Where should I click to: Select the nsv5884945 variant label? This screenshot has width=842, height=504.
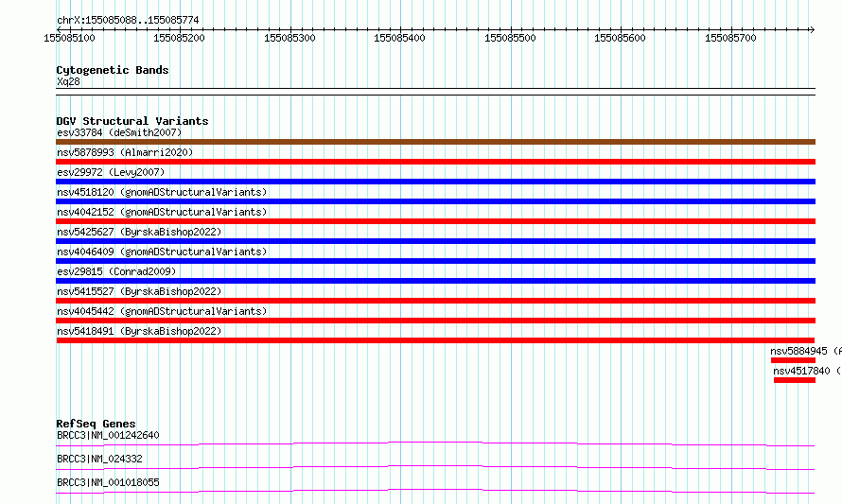[805, 351]
